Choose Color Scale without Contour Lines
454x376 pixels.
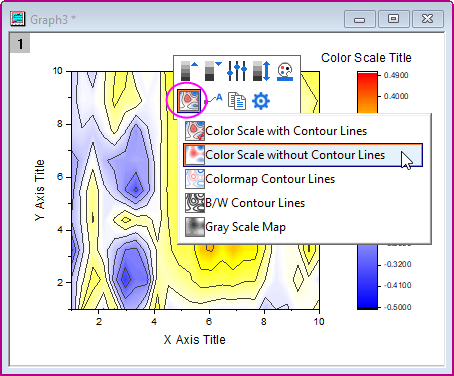(x=303, y=155)
